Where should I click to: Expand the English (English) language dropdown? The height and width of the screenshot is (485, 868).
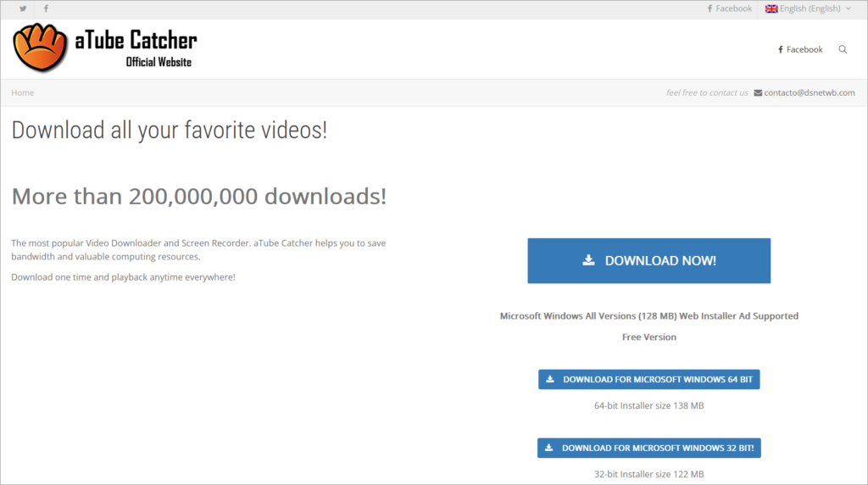point(808,8)
